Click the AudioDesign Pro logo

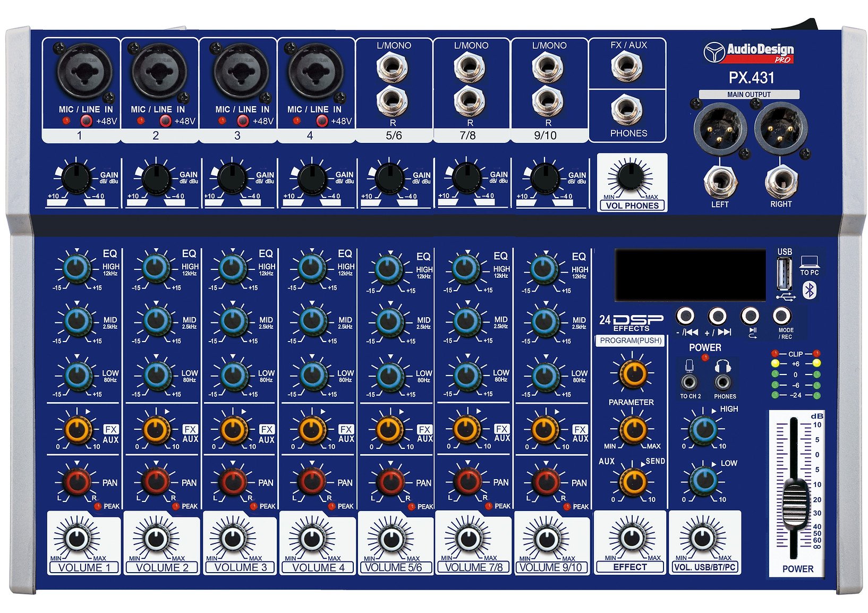749,53
